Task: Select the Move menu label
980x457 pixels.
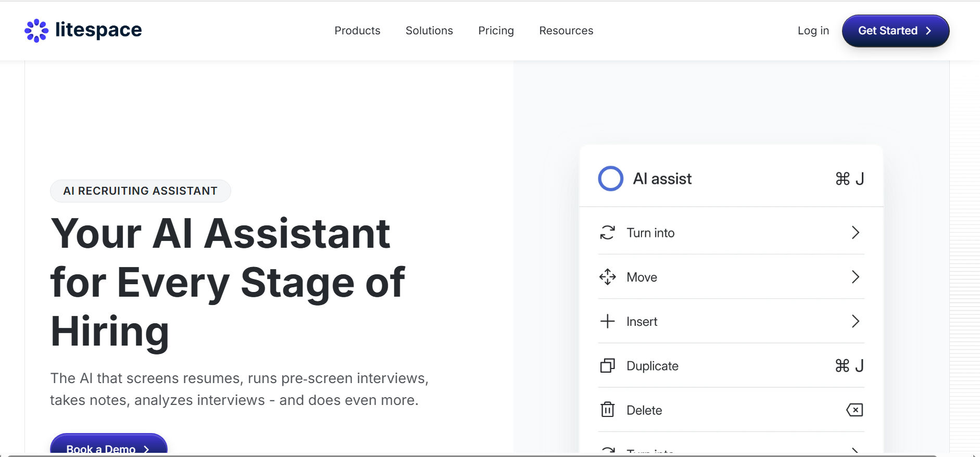Action: pyautogui.click(x=642, y=277)
